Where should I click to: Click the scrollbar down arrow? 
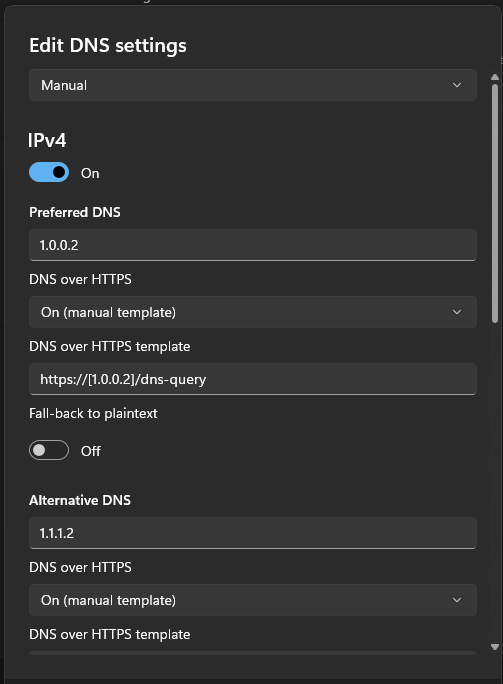pos(495,647)
